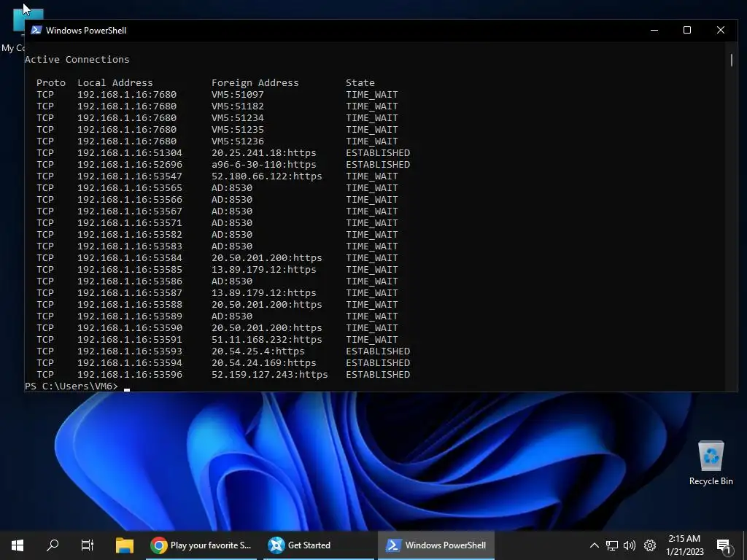Click foreign address VM5:51234
The width and height of the screenshot is (747, 560).
pos(238,117)
